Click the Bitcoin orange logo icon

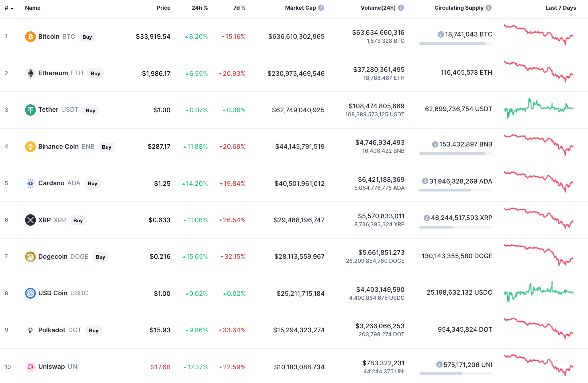tap(30, 37)
